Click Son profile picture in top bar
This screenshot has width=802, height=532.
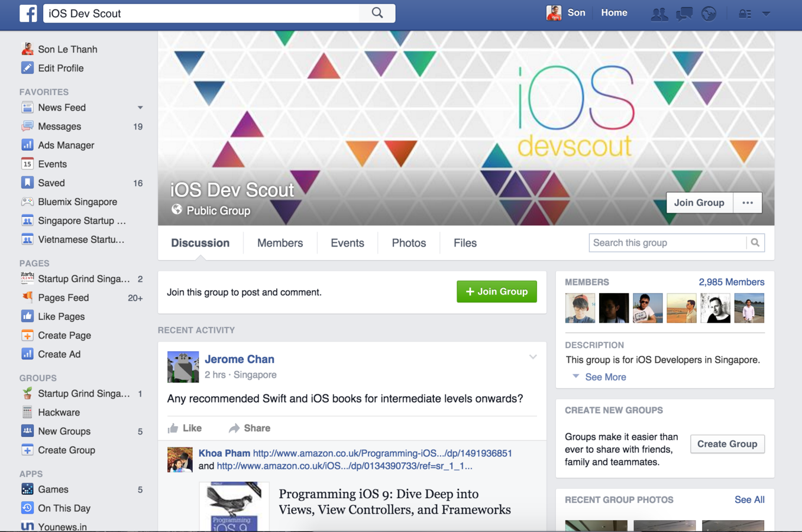554,13
